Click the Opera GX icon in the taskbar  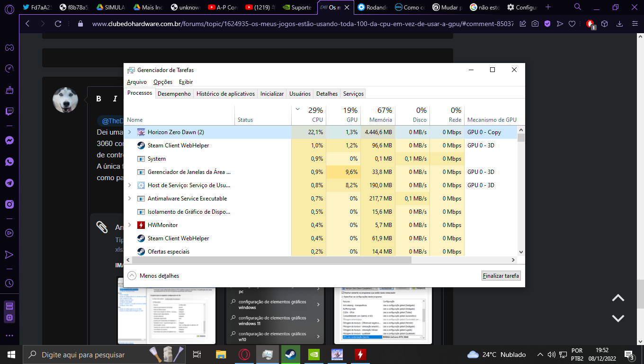pyautogui.click(x=244, y=354)
